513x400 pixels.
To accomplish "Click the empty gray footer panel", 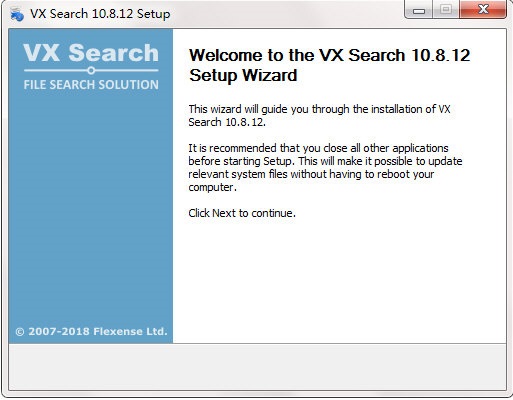I will (x=257, y=366).
